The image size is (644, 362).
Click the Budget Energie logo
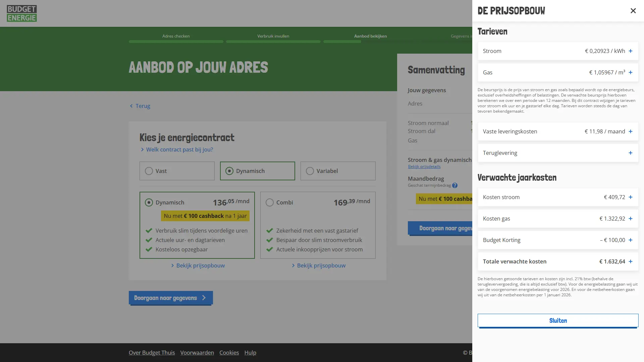click(x=22, y=13)
